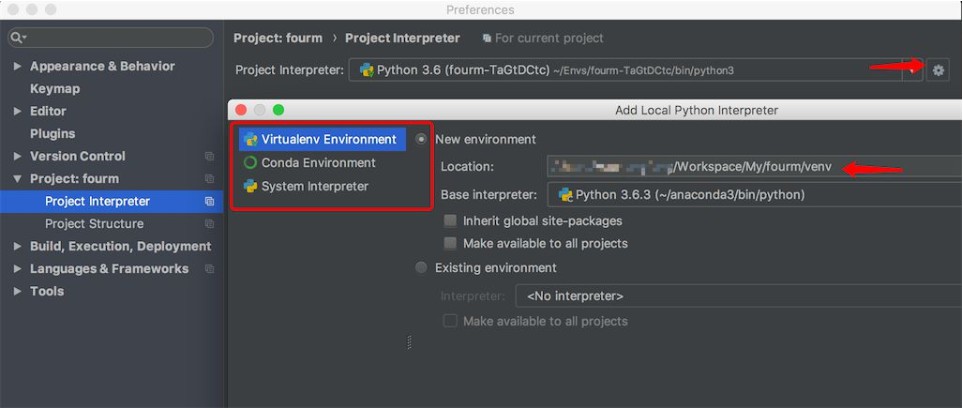Collapse the Project: fourm tree node

coord(17,179)
